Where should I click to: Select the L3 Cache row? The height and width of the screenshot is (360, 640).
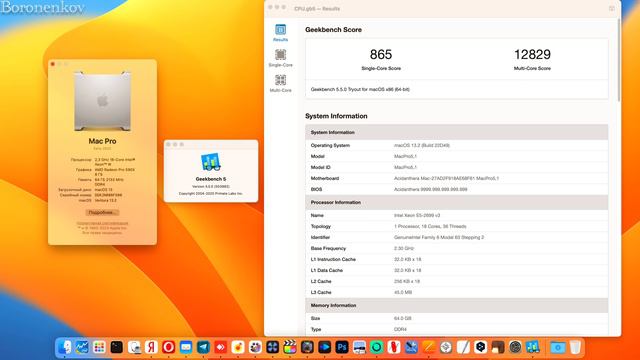[x=457, y=292]
